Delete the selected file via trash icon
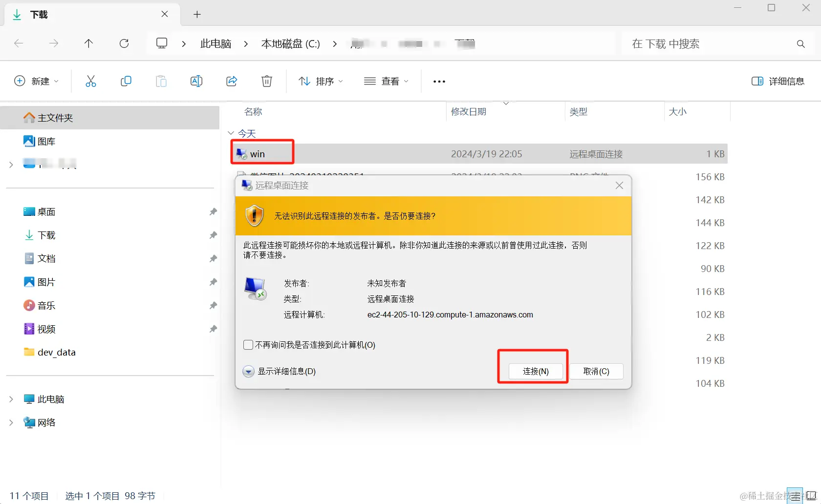821x504 pixels. [x=266, y=81]
